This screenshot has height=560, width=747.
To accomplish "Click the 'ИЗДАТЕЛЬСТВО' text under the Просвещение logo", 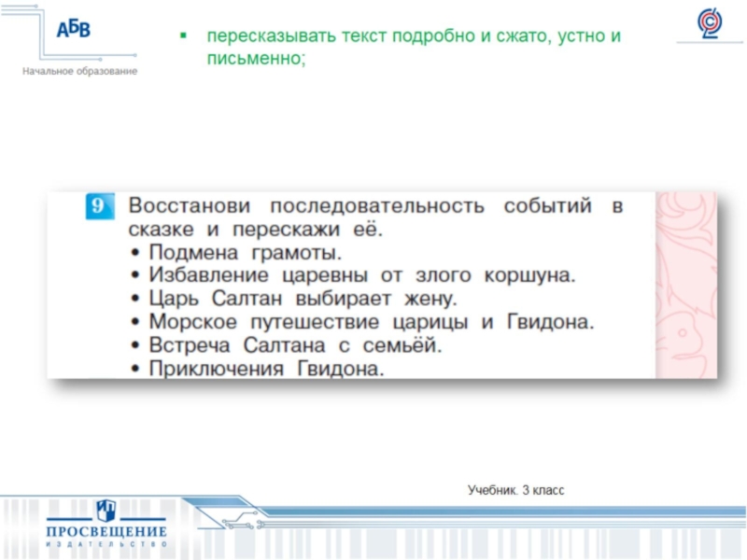I will pos(106,543).
